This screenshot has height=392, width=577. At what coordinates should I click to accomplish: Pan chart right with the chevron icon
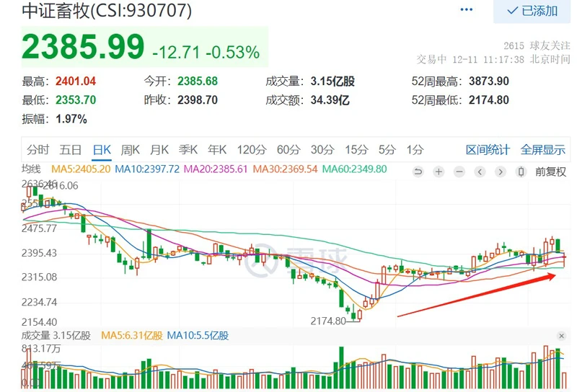(x=501, y=171)
